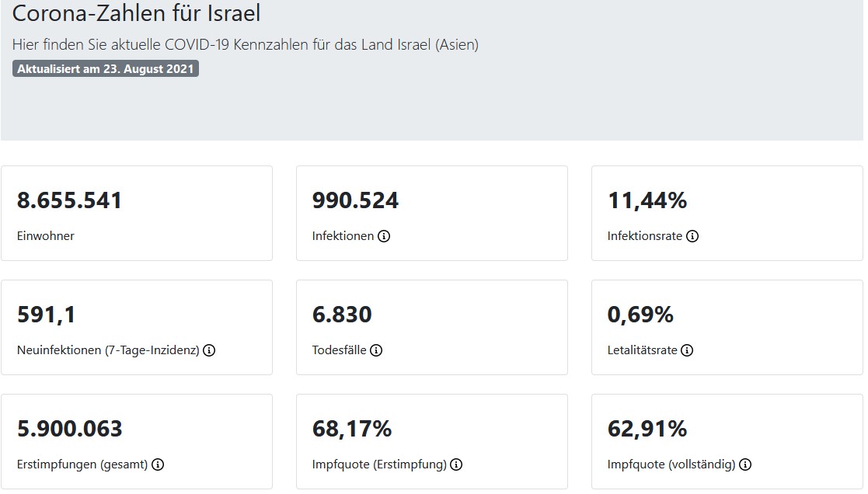Show info for Impfquote (vollständig)
Screen dimensions: 868x494
point(745,464)
